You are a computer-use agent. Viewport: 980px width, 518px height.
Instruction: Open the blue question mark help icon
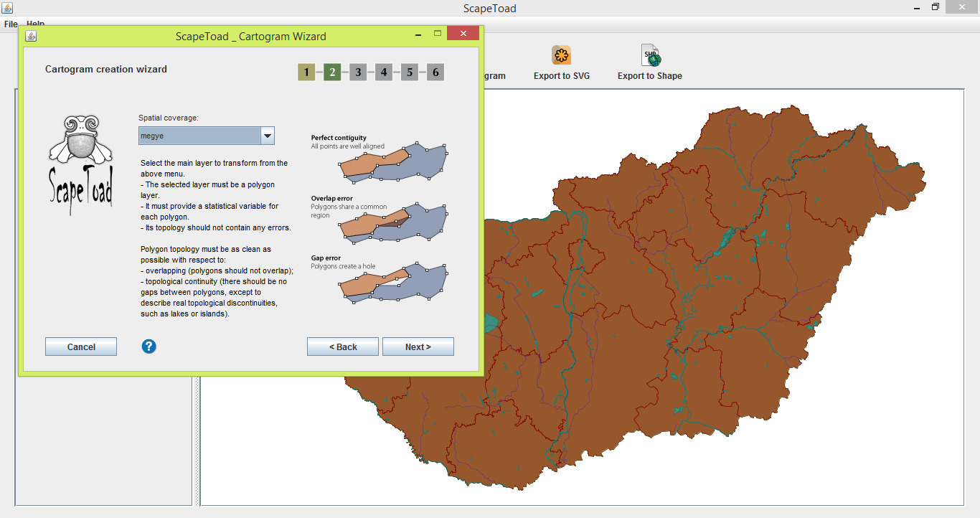coord(149,347)
